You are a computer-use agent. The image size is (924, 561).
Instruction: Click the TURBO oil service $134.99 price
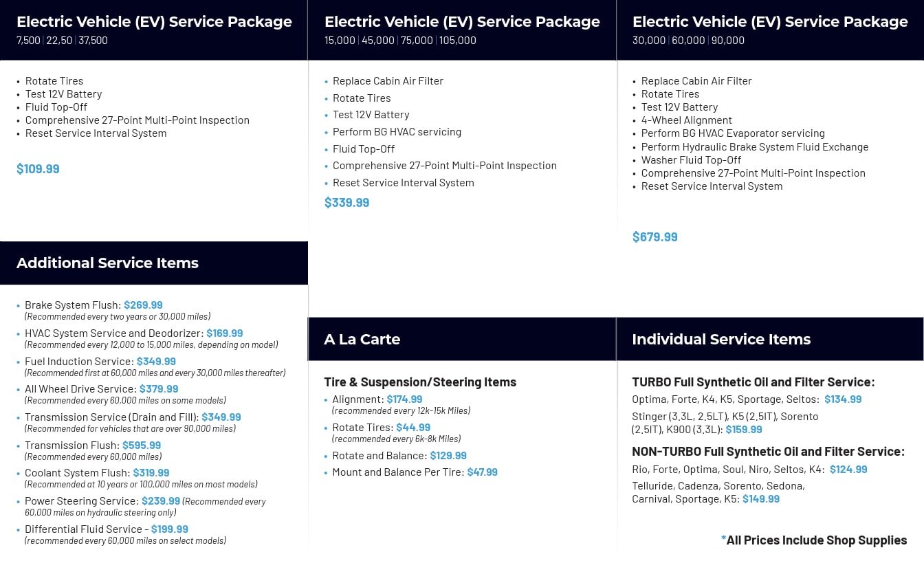pos(843,399)
